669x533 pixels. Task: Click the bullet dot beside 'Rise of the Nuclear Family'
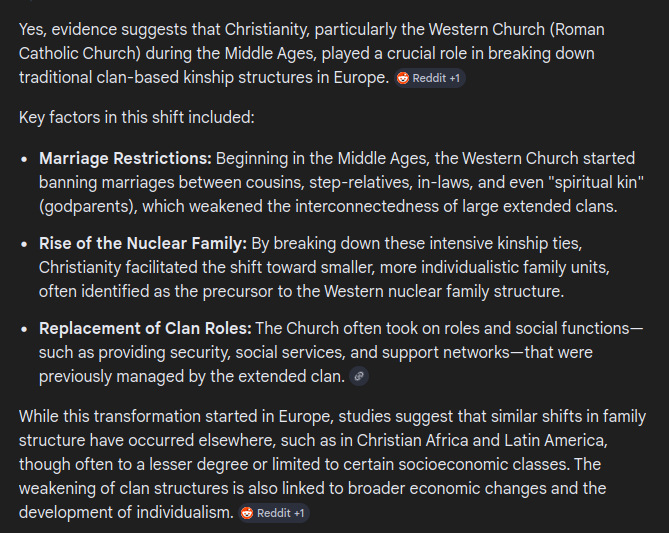click(25, 244)
